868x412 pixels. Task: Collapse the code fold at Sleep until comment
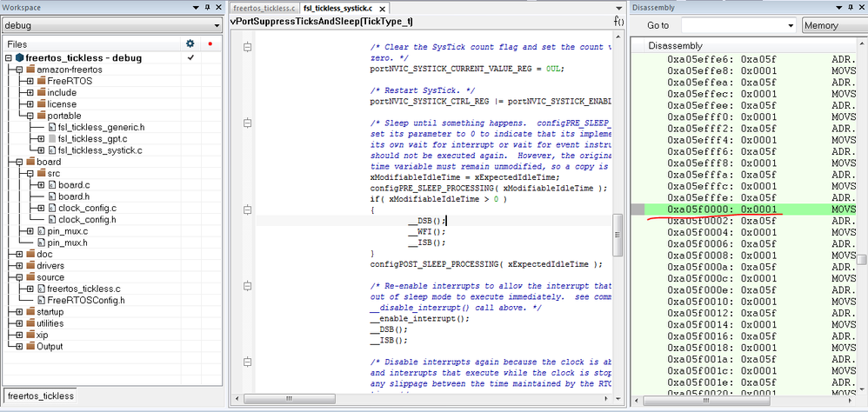click(248, 123)
